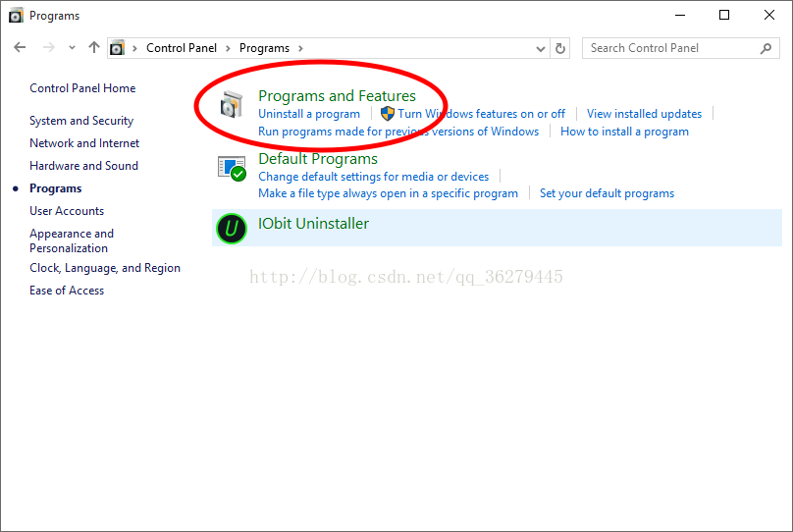The image size is (793, 532).
Task: Select Control Panel breadcrumb
Action: click(x=182, y=48)
